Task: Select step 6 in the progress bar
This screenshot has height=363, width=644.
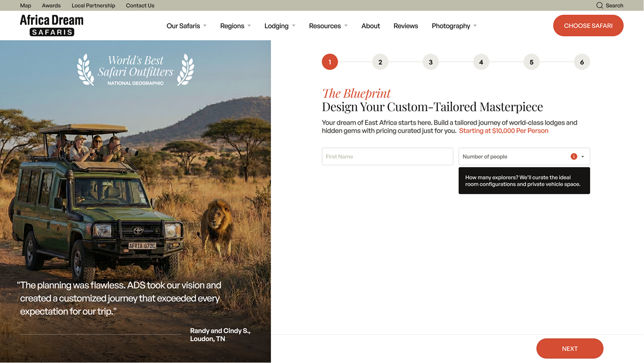Action: [x=582, y=62]
